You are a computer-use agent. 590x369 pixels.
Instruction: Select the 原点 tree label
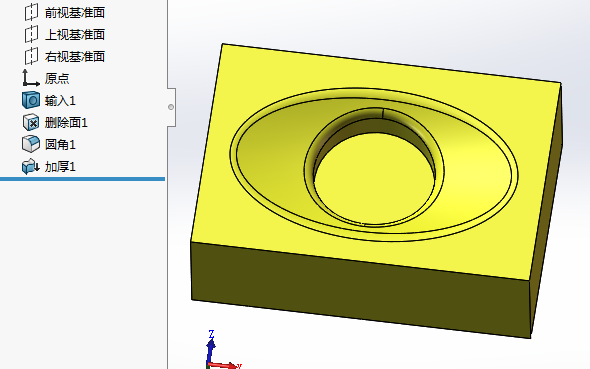57,79
